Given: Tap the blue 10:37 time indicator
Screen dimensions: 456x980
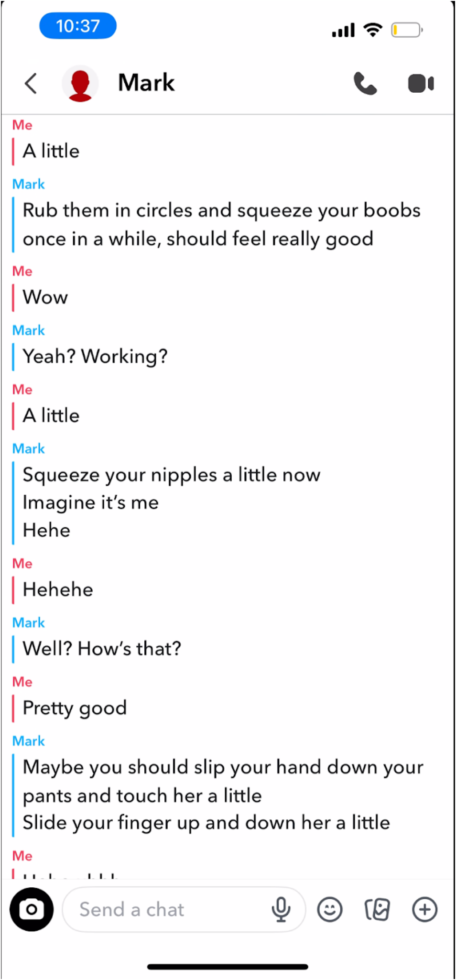Looking at the screenshot, I should click(78, 26).
